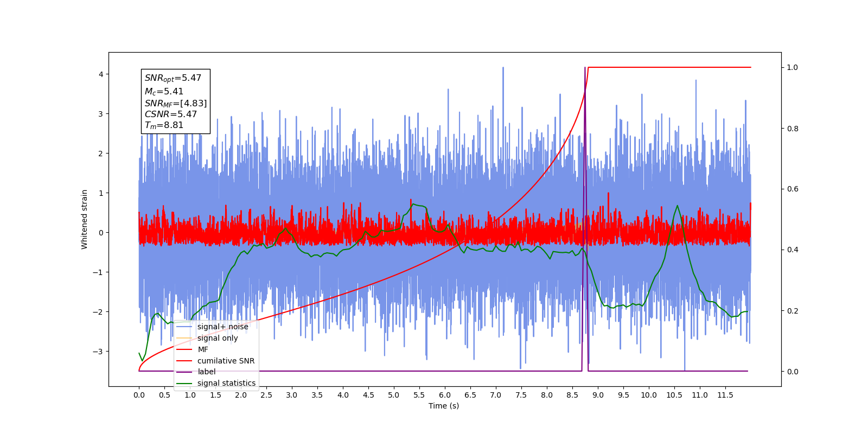Click the 4.0 tick on time axis
Image resolution: width=868 pixels, height=434 pixels.
click(343, 395)
